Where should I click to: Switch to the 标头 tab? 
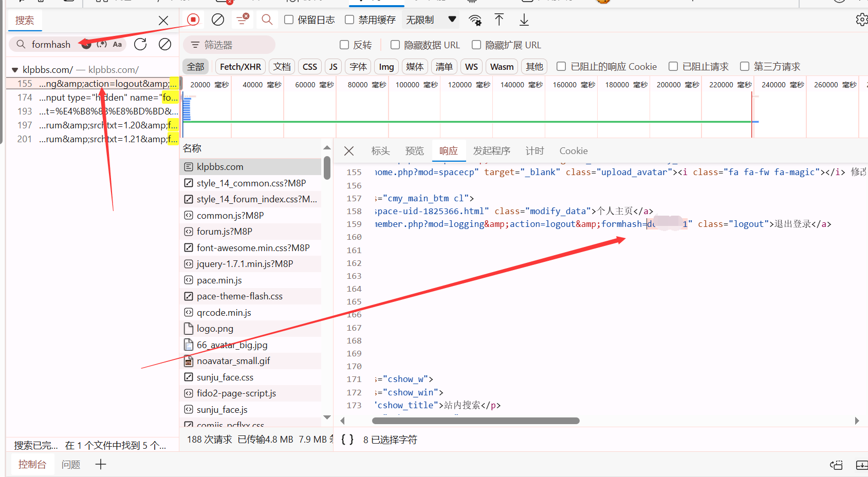point(380,151)
